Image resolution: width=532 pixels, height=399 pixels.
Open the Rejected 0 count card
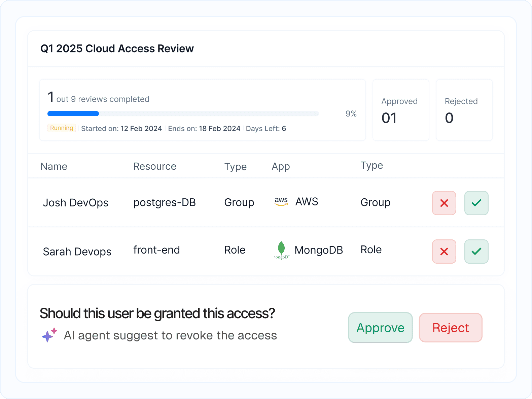464,110
